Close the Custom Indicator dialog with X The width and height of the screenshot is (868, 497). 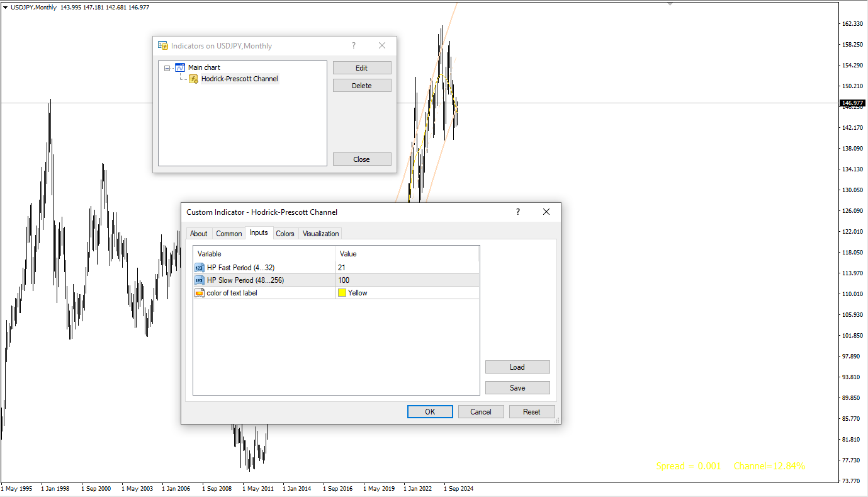click(x=546, y=212)
